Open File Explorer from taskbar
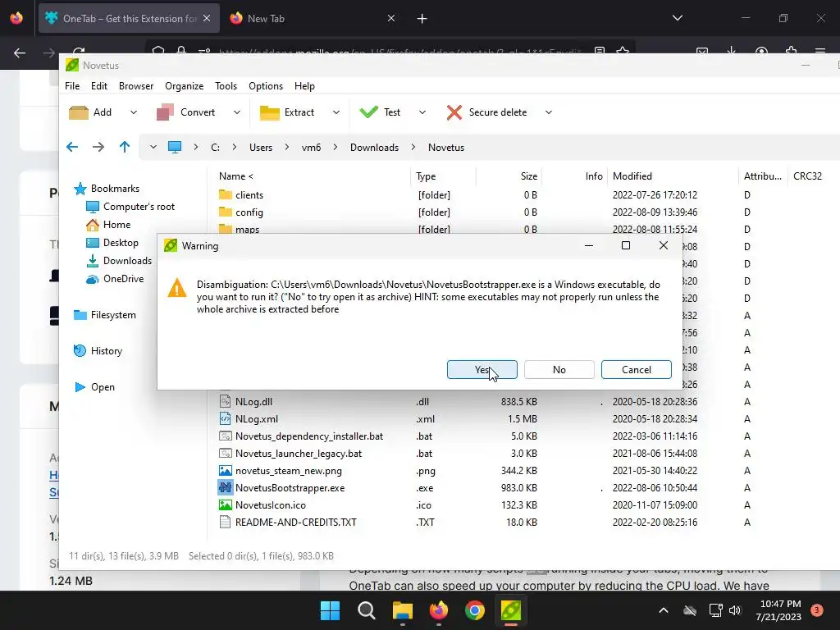This screenshot has width=840, height=630. pos(403,610)
